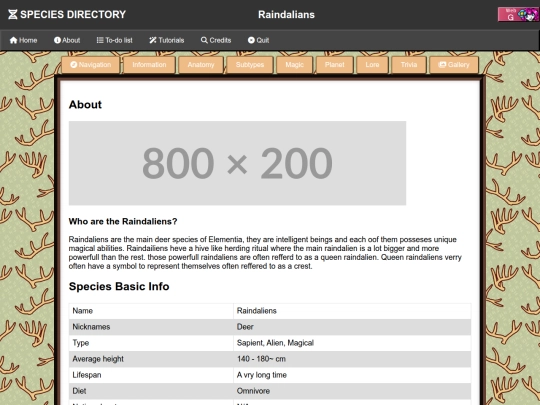Switch to the Trivia tab
The width and height of the screenshot is (540, 405).
[409, 65]
